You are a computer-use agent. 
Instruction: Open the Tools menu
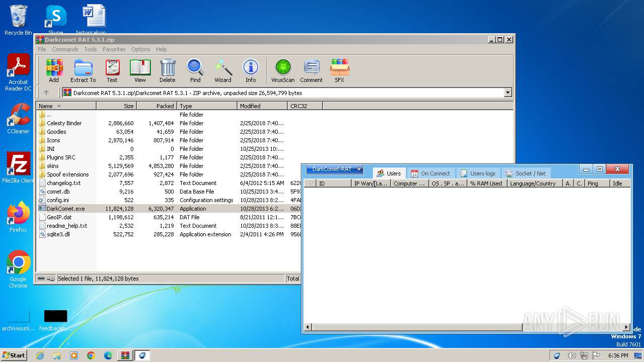point(91,49)
